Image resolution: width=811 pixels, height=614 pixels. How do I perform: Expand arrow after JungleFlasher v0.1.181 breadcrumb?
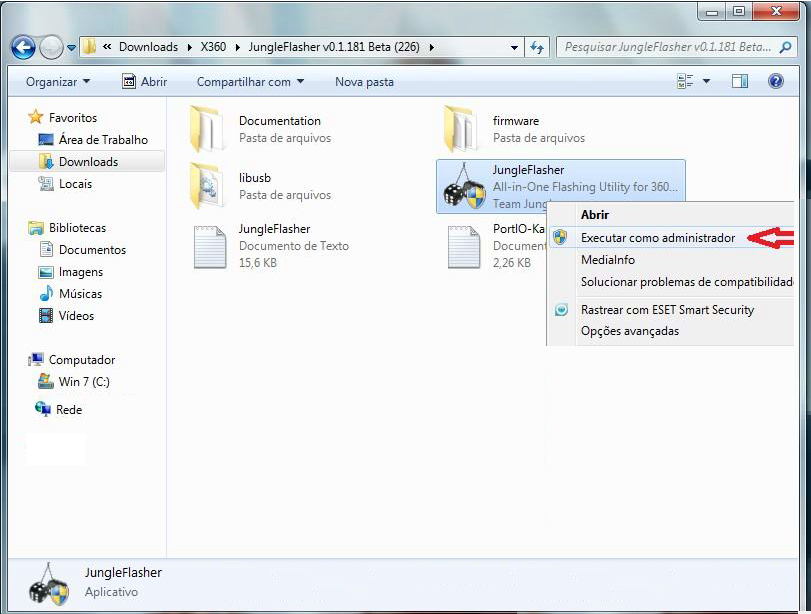click(431, 48)
